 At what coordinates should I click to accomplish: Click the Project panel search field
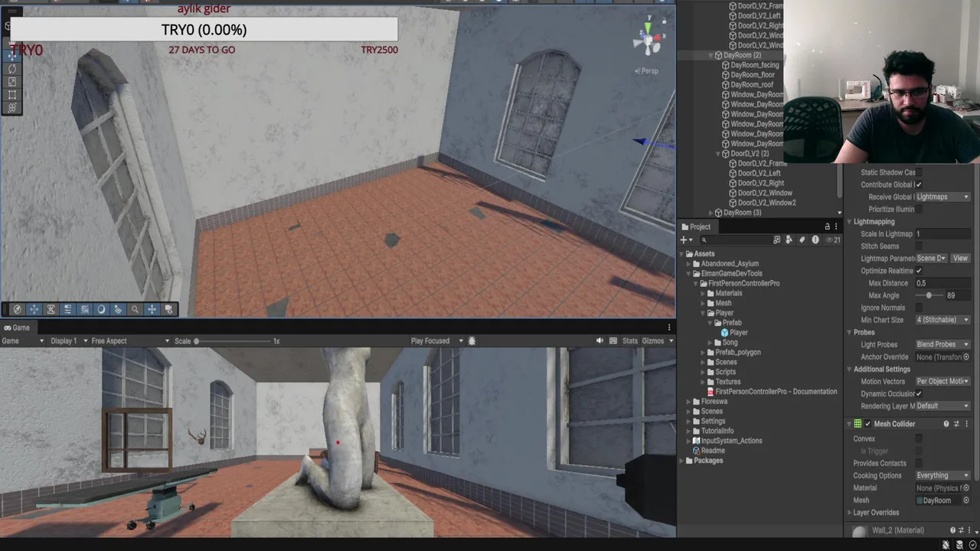pos(735,240)
